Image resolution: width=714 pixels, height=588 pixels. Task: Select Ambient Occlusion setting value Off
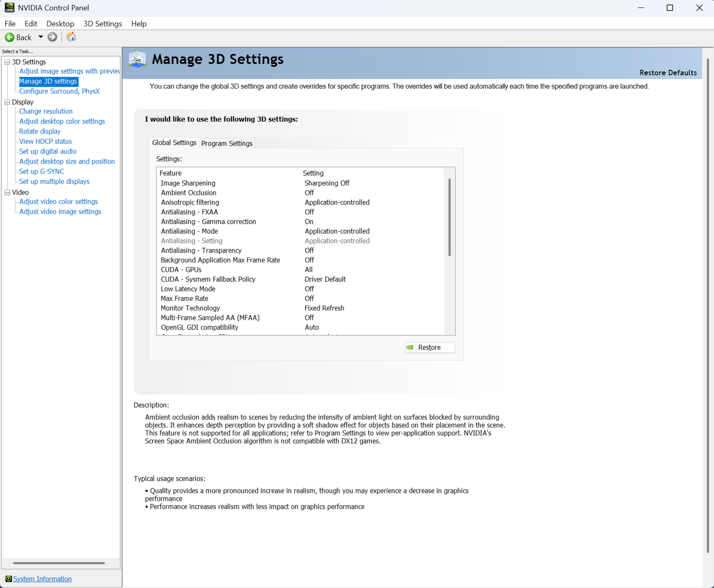[x=309, y=193]
